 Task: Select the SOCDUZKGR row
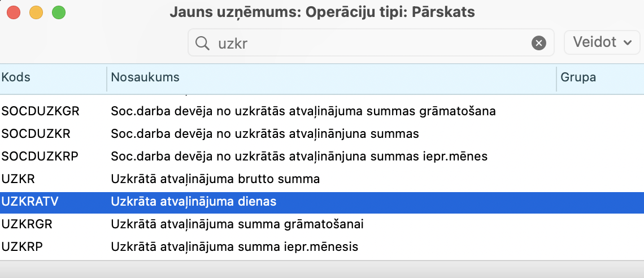[x=41, y=111]
